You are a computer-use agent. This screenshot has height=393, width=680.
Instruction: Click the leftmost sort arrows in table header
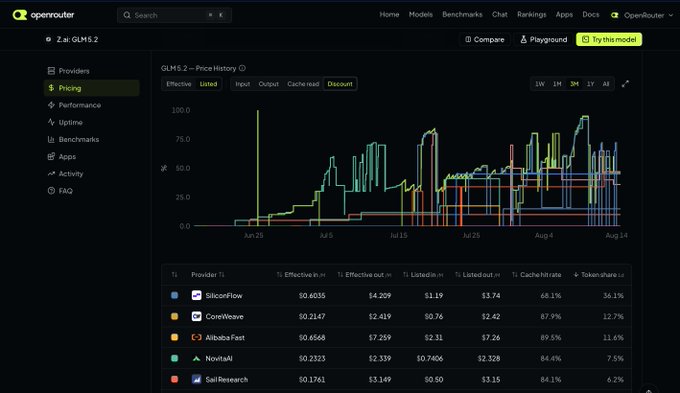coord(174,275)
